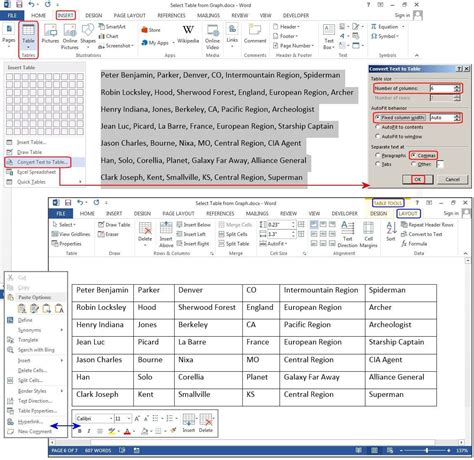Click Insert Below in Rows & Columns
The image size is (474, 460).
tap(194, 225)
